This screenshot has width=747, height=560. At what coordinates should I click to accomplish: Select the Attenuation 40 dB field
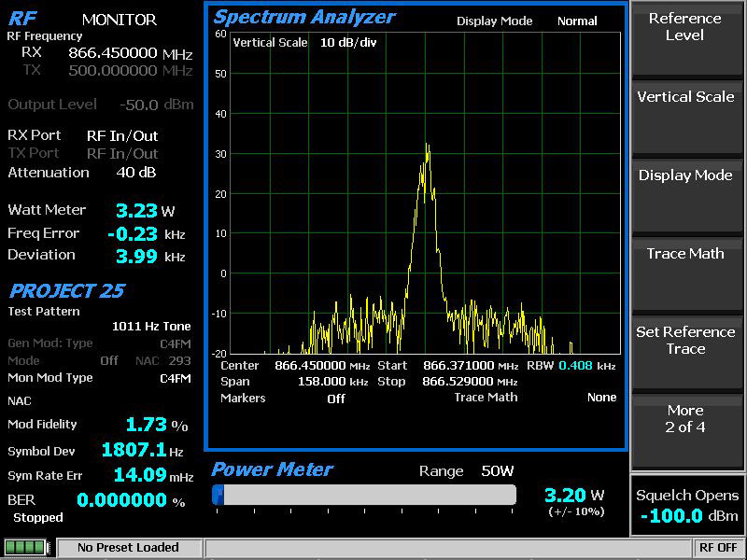[x=135, y=173]
